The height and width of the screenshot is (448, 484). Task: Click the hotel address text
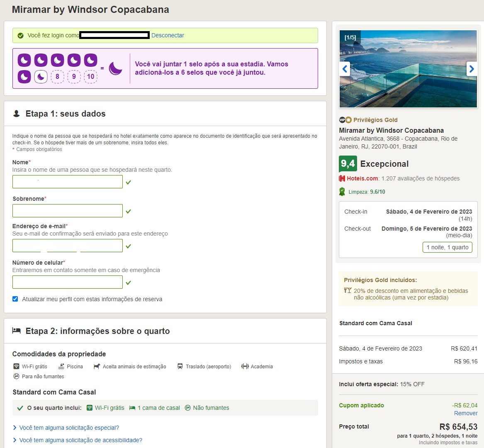(398, 143)
